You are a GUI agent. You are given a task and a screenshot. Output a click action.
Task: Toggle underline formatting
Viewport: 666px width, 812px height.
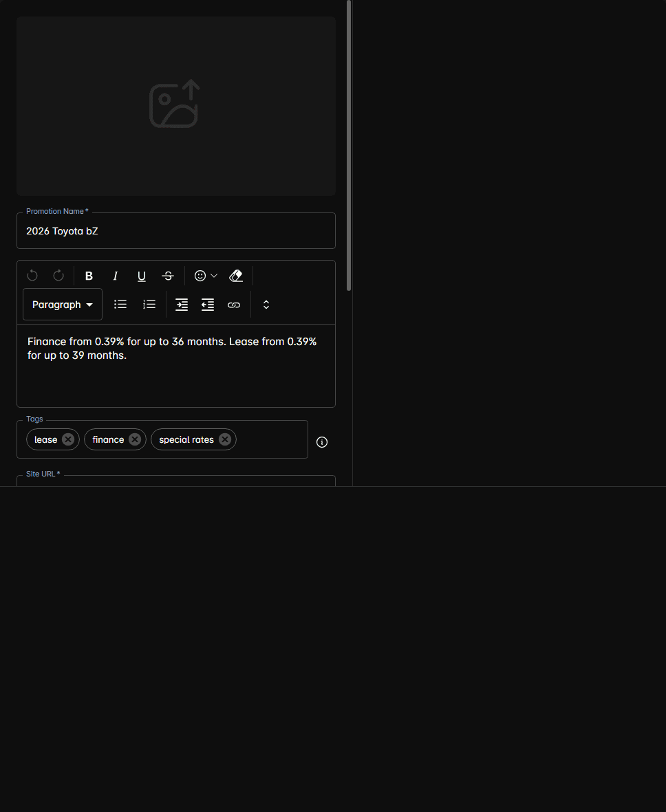click(x=142, y=276)
